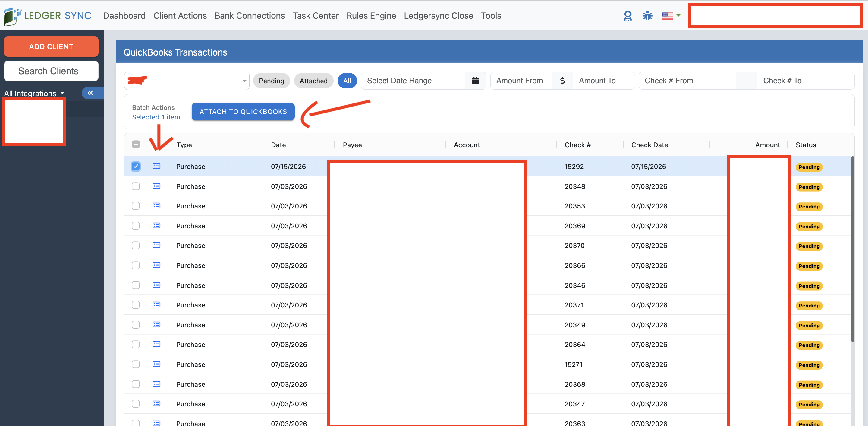868x426 pixels.
Task: Open details icon for check 20371 row
Action: [156, 305]
